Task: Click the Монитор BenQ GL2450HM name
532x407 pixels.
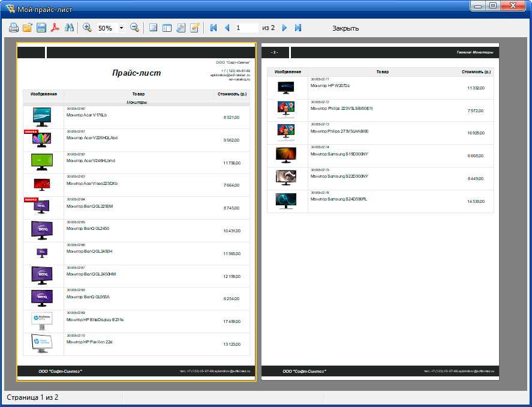Action: [91, 274]
